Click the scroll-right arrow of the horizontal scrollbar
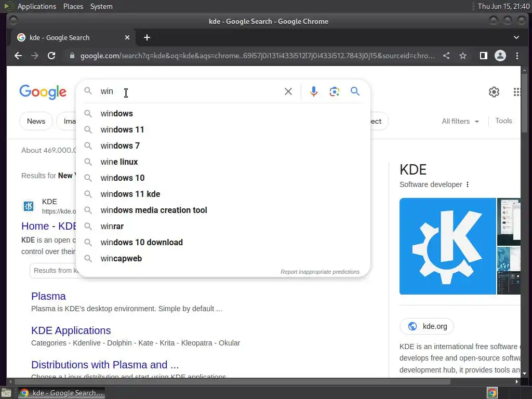Viewport: 532px width, 399px height. pos(517,382)
